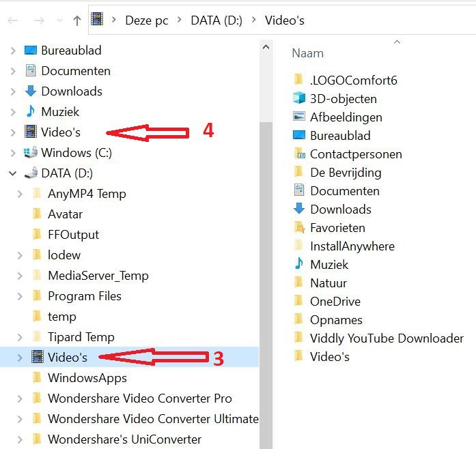The height and width of the screenshot is (449, 476).
Task: Expand the Tipard Temp folder node
Action: pyautogui.click(x=20, y=337)
